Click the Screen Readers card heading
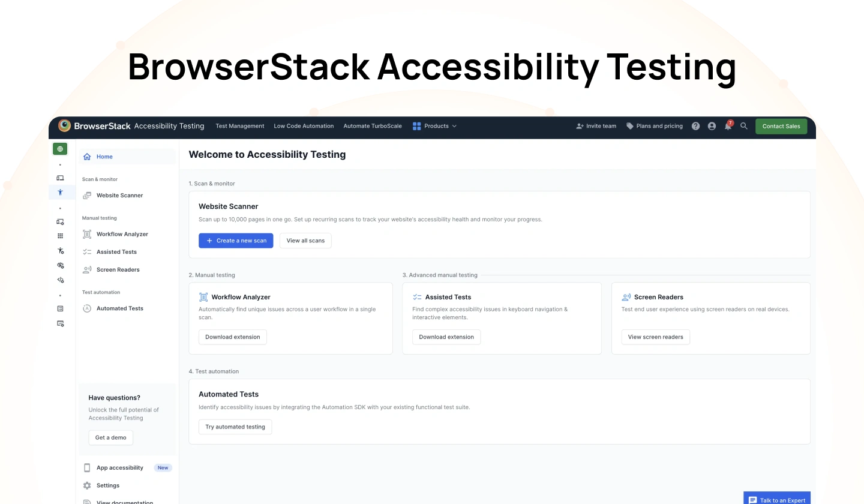The image size is (864, 504). [x=659, y=297]
